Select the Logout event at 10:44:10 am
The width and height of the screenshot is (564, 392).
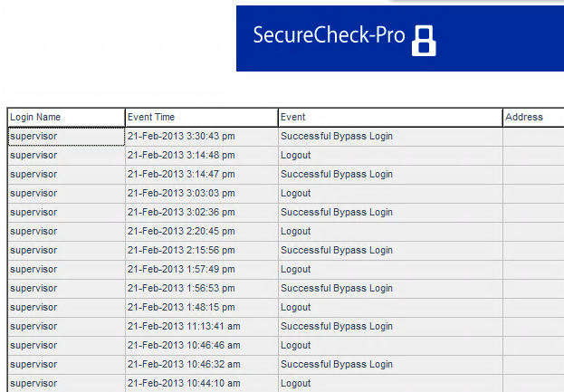390,384
